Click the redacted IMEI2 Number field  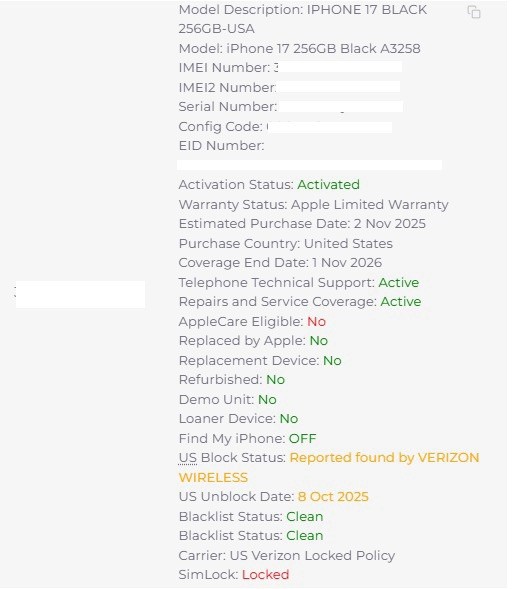click(x=338, y=87)
